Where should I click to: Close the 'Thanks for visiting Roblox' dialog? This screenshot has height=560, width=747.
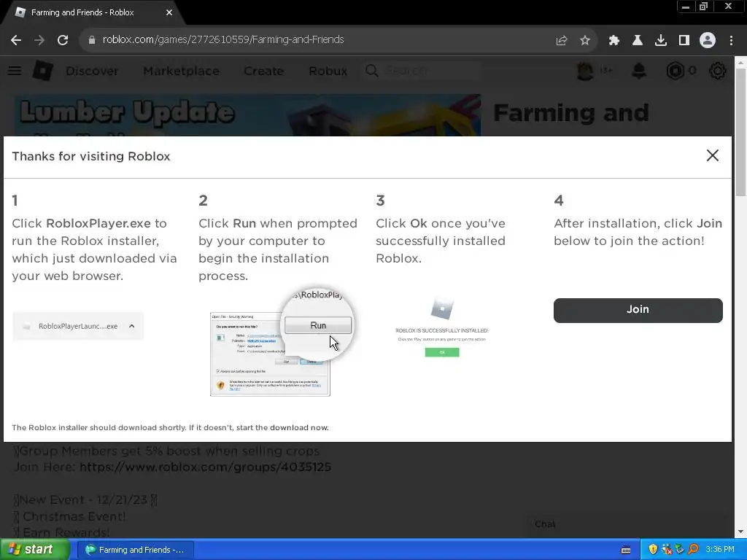[712, 156]
